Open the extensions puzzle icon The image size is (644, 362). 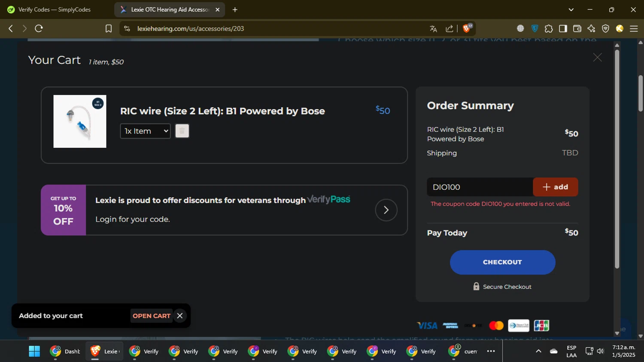(549, 29)
